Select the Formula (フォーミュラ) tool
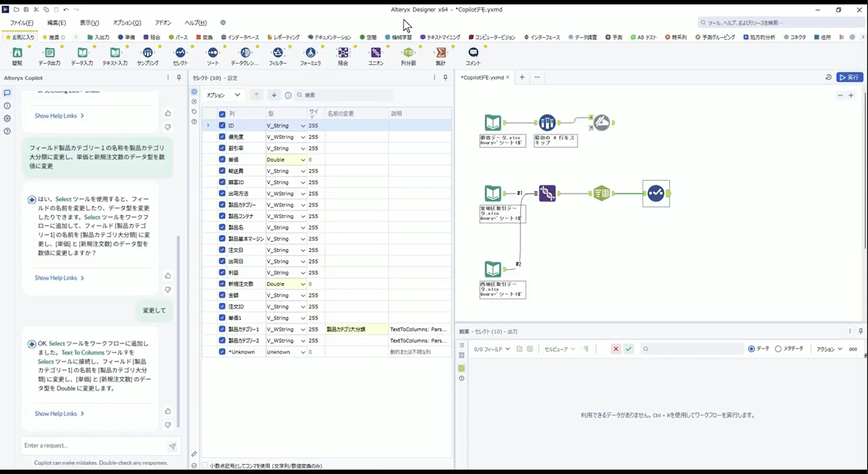This screenshot has height=474, width=868. pos(310,53)
